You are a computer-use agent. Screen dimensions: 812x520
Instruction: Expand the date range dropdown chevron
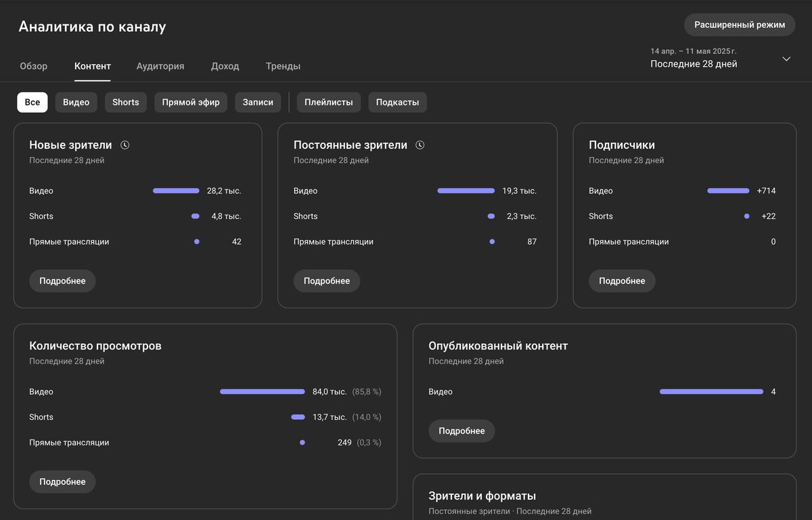click(x=786, y=59)
